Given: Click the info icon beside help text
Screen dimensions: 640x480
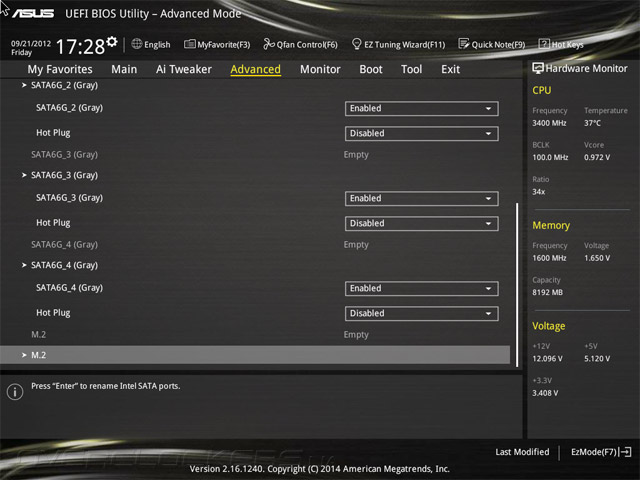Looking at the screenshot, I should click(x=15, y=392).
